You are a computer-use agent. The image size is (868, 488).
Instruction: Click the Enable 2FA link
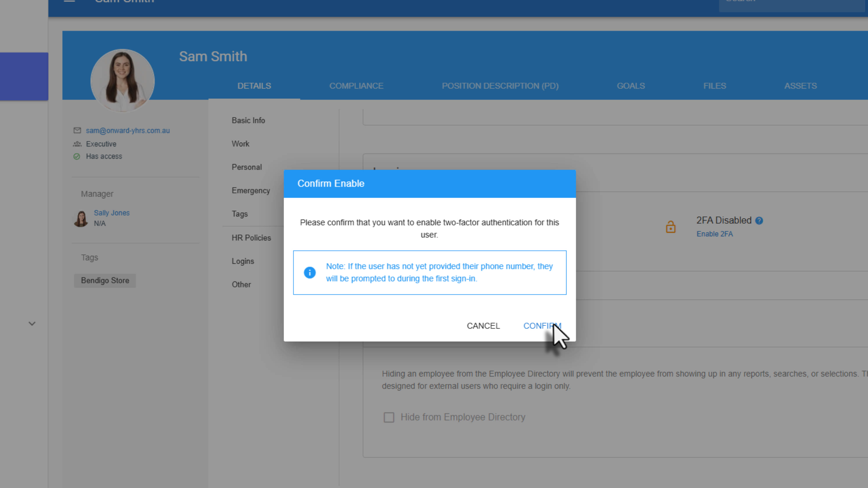(x=714, y=234)
